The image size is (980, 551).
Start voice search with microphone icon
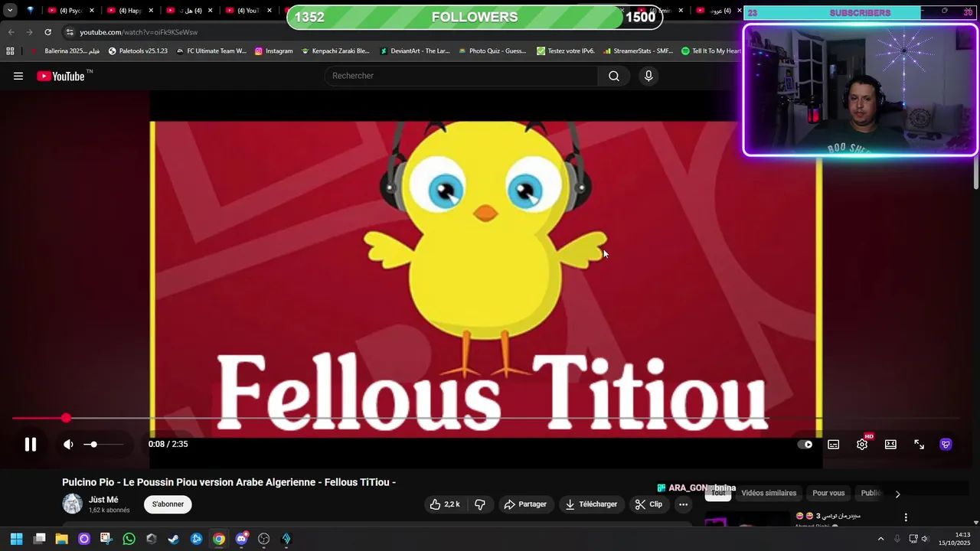(x=648, y=76)
